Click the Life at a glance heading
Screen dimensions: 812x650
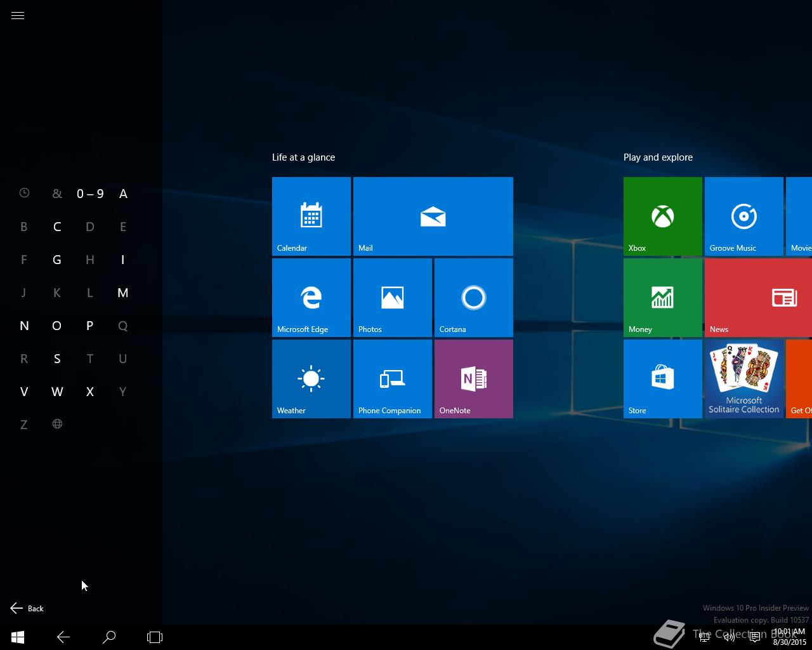tap(303, 157)
